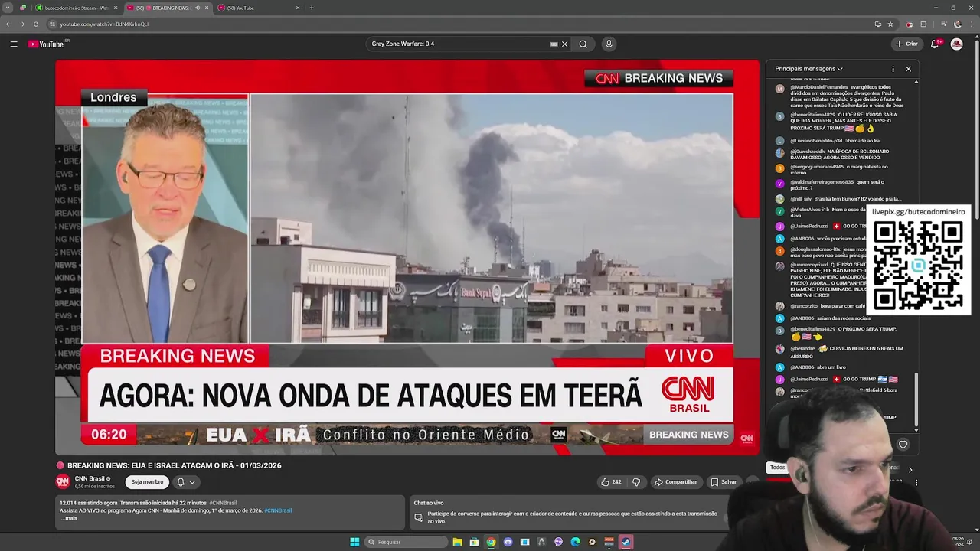This screenshot has width=980, height=551.
Task: Open the on-screen keyboard icon in search
Action: pos(554,44)
